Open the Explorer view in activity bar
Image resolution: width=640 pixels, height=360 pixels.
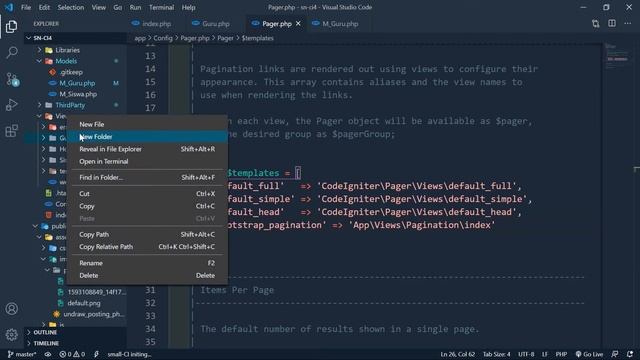pyautogui.click(x=11, y=27)
